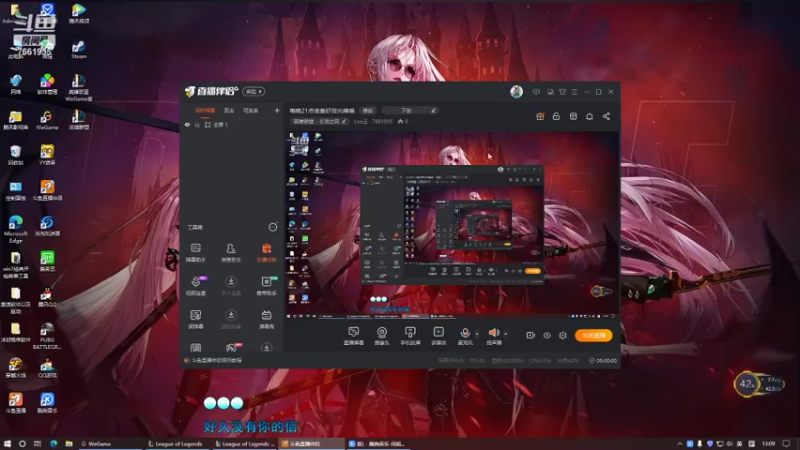Open the phone screen-cast source tool
This screenshot has width=800, height=450.
(410, 336)
